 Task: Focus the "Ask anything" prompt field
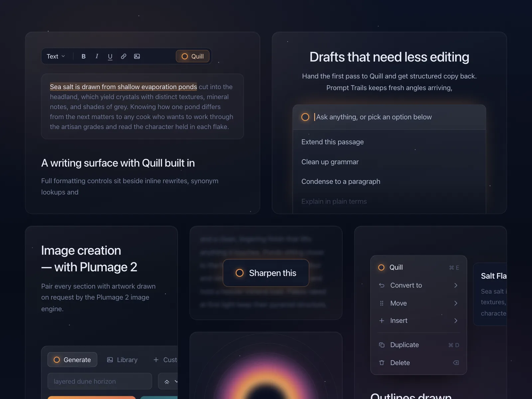pyautogui.click(x=389, y=117)
